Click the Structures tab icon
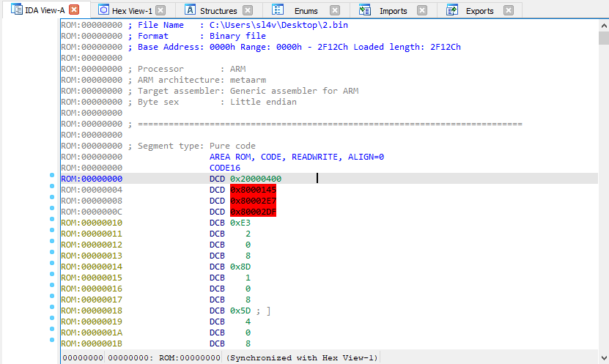This screenshot has width=609, height=364. pos(190,10)
